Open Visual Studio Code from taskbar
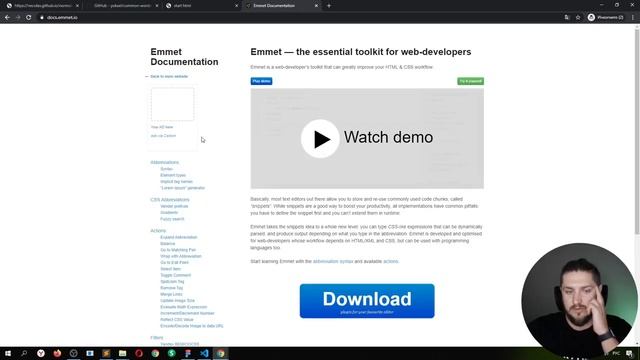Screen dimensions: 640x360 [204, 353]
